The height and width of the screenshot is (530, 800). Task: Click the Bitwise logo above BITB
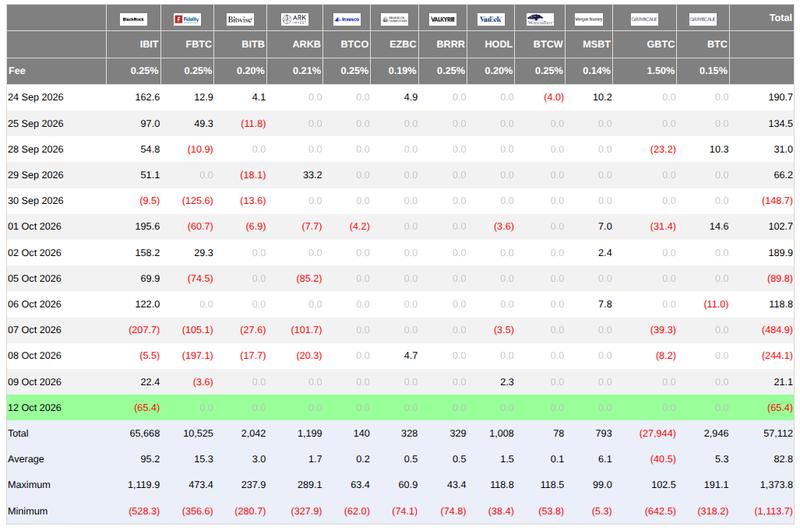(240, 19)
